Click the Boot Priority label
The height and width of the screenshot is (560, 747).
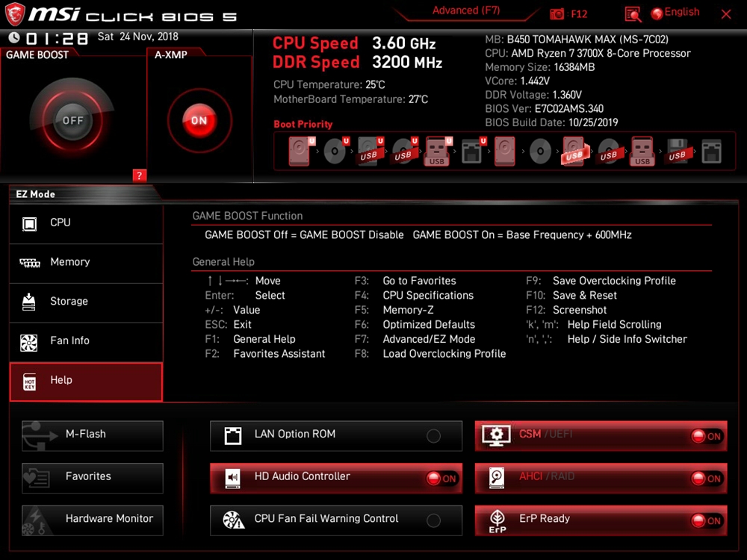point(303,124)
